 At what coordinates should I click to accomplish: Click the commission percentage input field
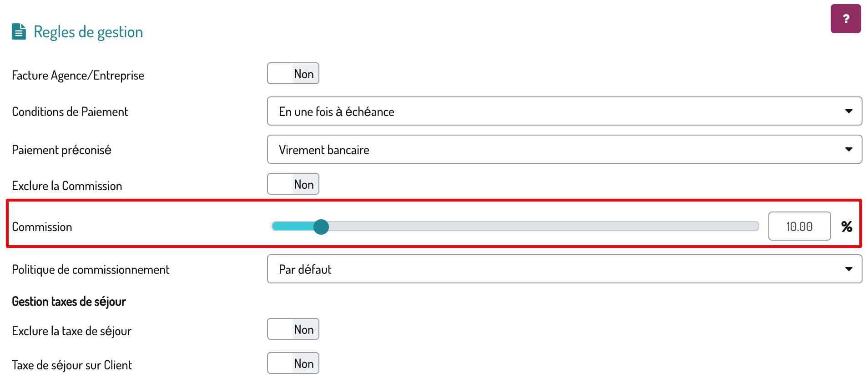tap(799, 227)
